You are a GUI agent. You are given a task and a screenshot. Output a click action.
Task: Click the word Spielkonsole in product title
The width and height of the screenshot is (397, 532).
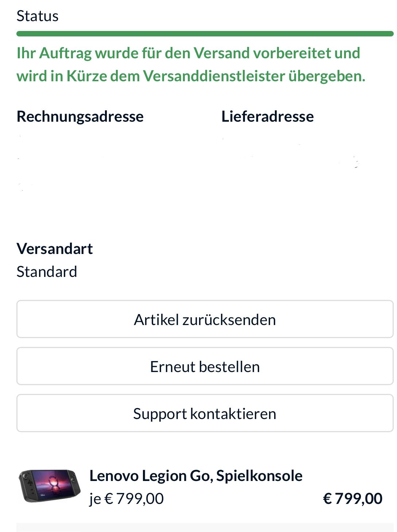pyautogui.click(x=259, y=476)
